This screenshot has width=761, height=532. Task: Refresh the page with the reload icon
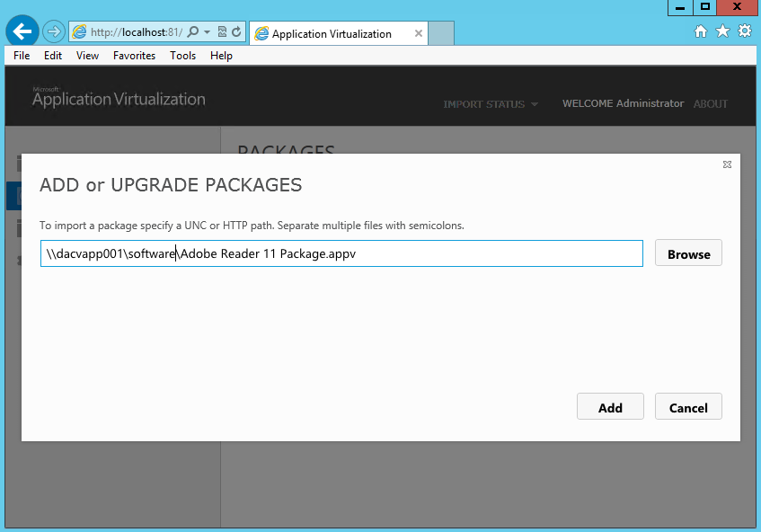[236, 32]
